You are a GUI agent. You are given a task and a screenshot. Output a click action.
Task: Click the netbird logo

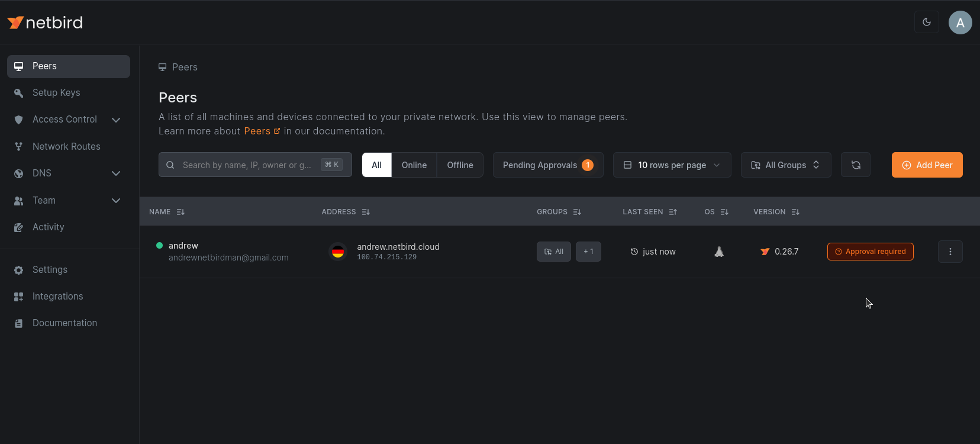pos(45,22)
